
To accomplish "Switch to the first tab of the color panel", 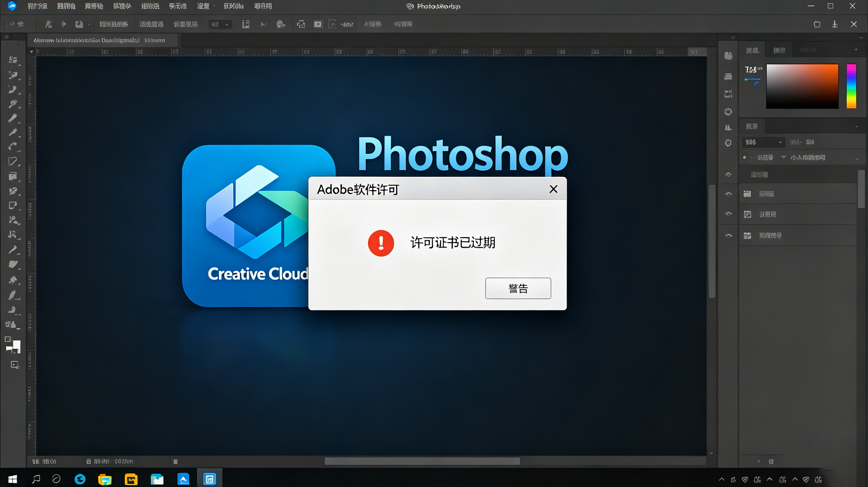I will [x=752, y=50].
